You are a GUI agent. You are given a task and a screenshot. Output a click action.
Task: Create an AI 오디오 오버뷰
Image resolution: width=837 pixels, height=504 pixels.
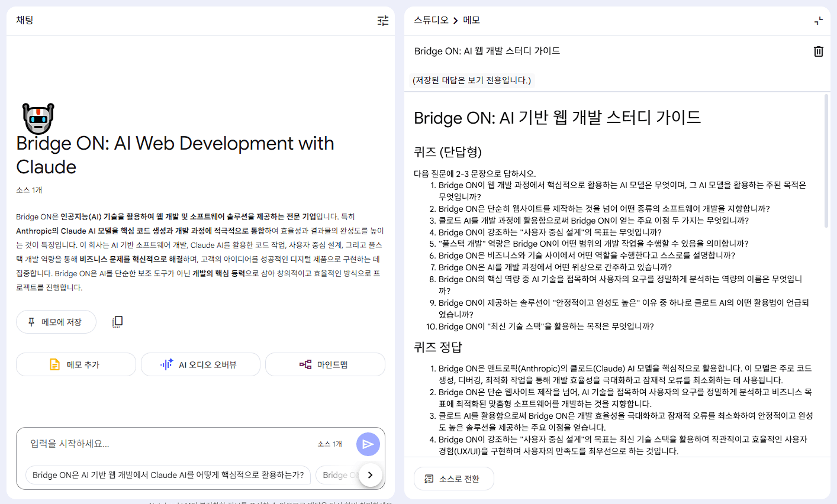pos(200,364)
